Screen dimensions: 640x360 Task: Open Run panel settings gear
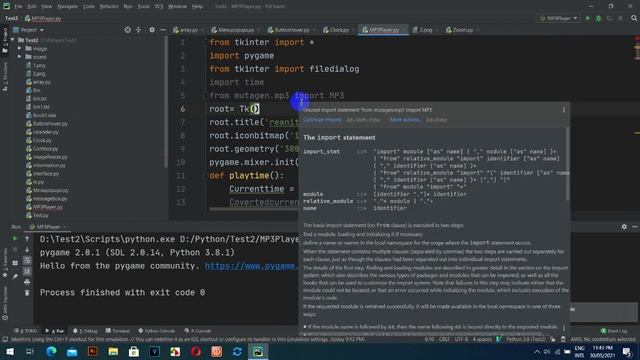click(624, 227)
